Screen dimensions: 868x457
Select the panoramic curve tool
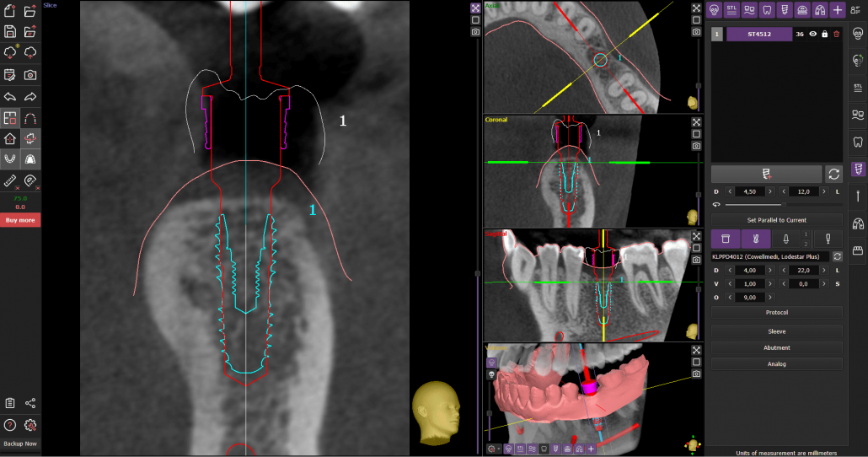29,119
